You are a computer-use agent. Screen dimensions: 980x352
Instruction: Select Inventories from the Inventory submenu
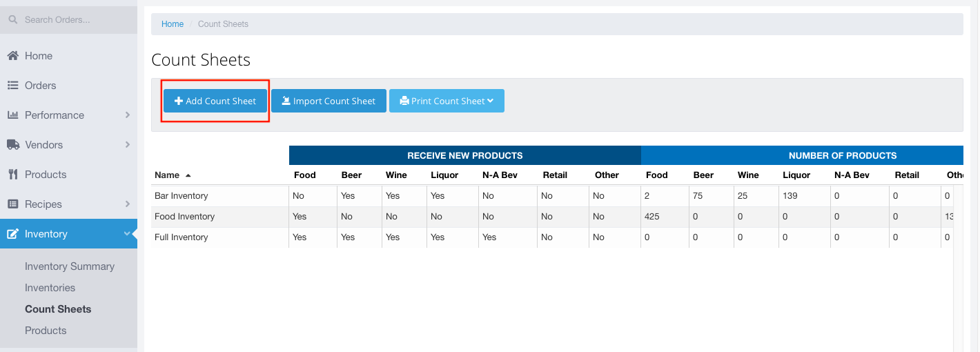point(50,288)
